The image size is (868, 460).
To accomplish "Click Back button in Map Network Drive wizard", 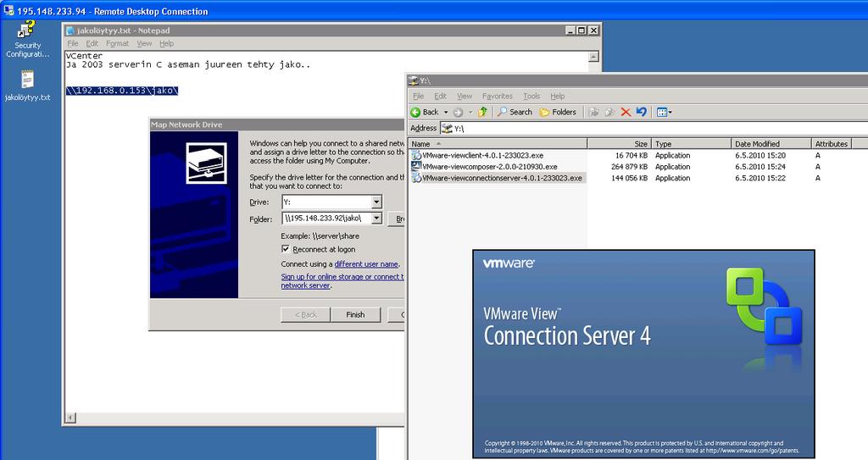I will 305,314.
